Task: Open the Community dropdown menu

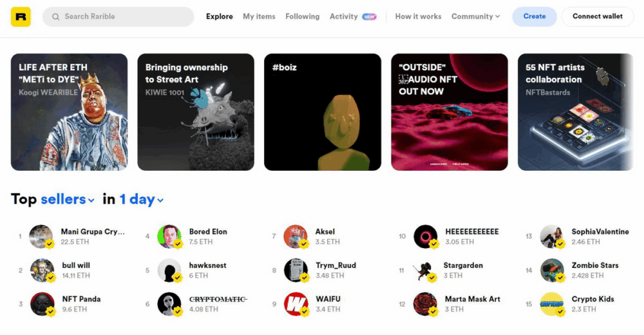Action: (x=476, y=17)
